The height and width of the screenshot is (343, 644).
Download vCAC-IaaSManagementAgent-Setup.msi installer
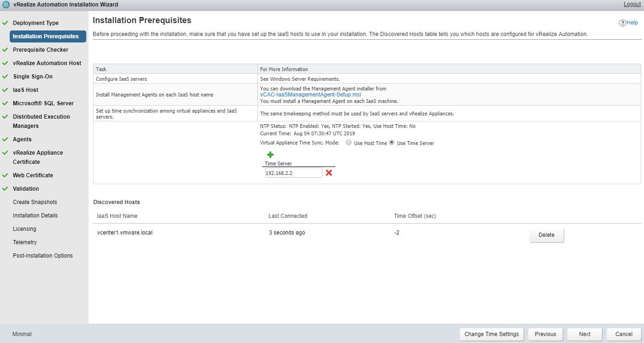coord(310,95)
